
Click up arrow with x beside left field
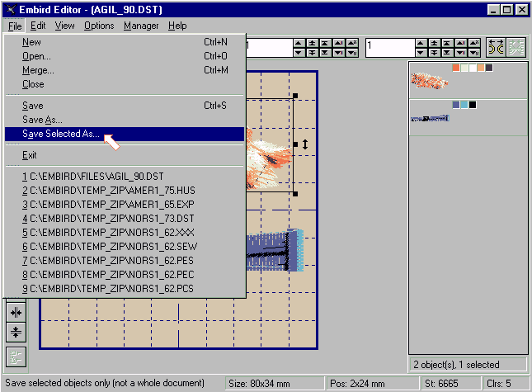pyautogui.click(x=352, y=43)
